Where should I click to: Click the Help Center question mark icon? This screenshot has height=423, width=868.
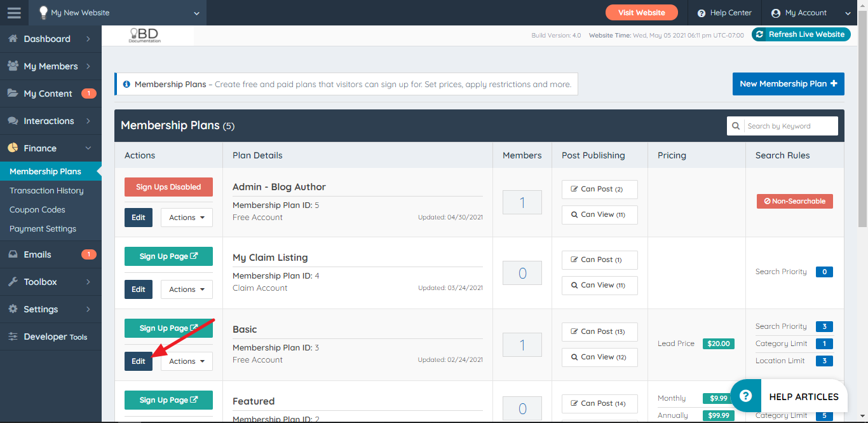click(702, 13)
